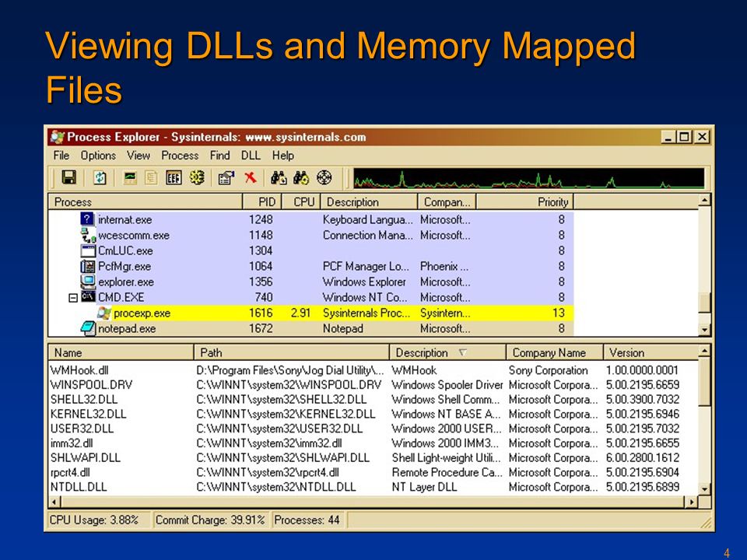This screenshot has width=747, height=560.
Task: Open the Help menu
Action: (x=283, y=156)
